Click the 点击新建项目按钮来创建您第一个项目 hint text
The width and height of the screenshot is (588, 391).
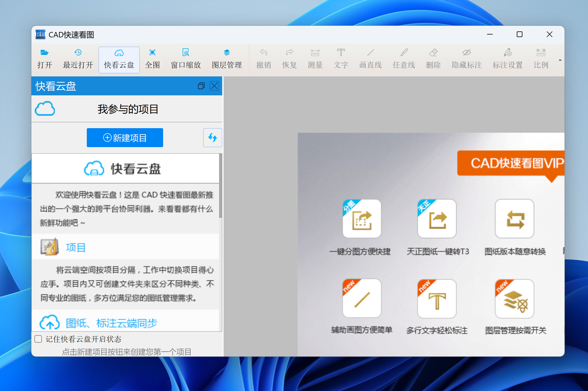[126, 352]
